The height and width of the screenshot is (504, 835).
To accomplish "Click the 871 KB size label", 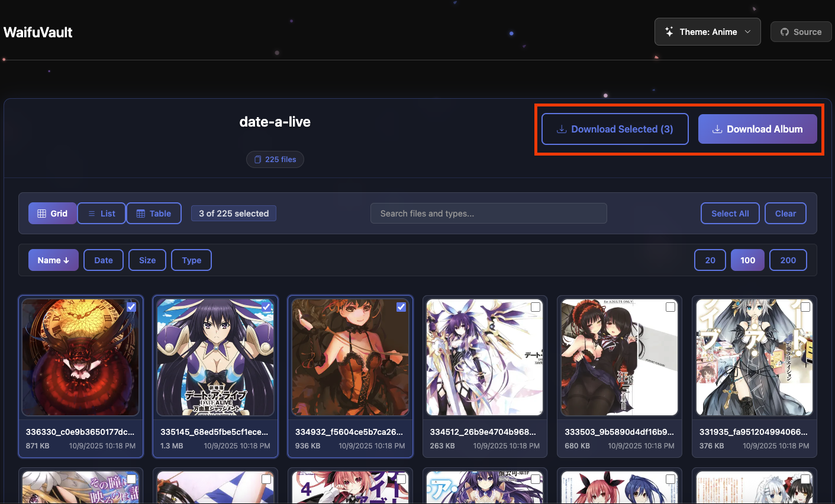I will pos(37,446).
